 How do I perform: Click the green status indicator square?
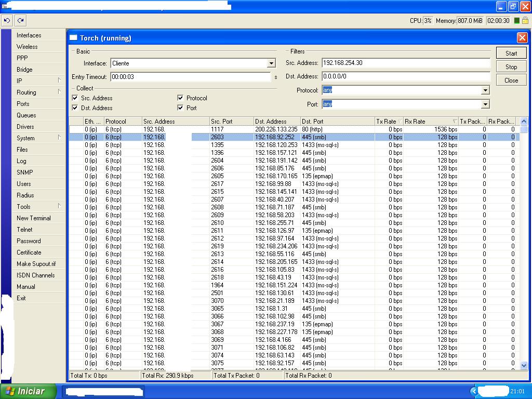516,21
